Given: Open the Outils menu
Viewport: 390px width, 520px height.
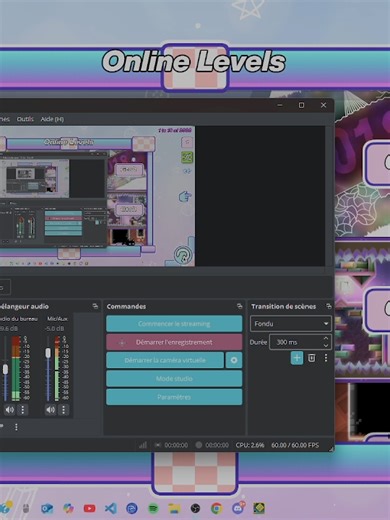Looking at the screenshot, I should 25,119.
